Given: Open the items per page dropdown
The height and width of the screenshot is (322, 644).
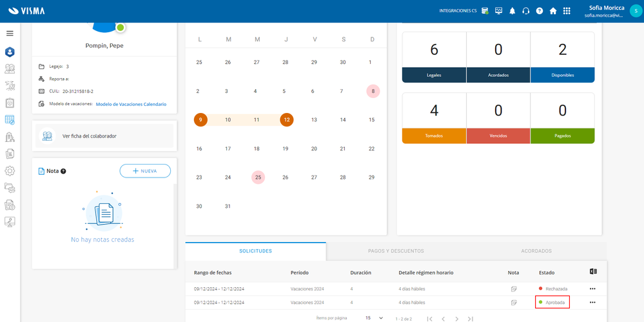Looking at the screenshot, I should [x=374, y=318].
